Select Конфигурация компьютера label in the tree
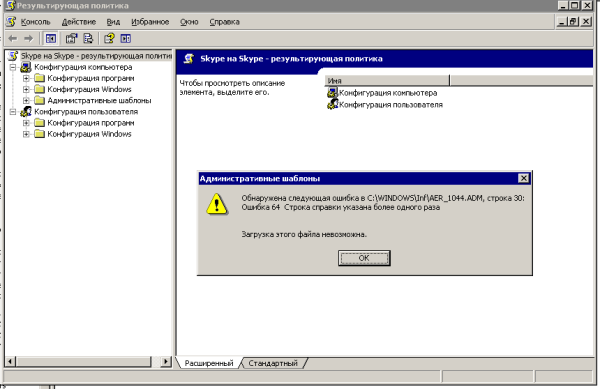This screenshot has width=600, height=389. coord(83,67)
